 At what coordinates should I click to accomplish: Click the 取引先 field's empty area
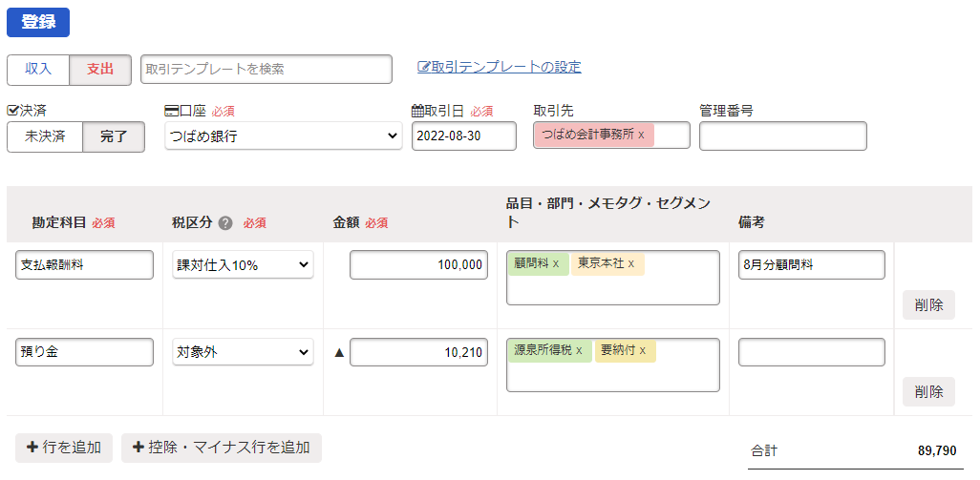point(671,135)
